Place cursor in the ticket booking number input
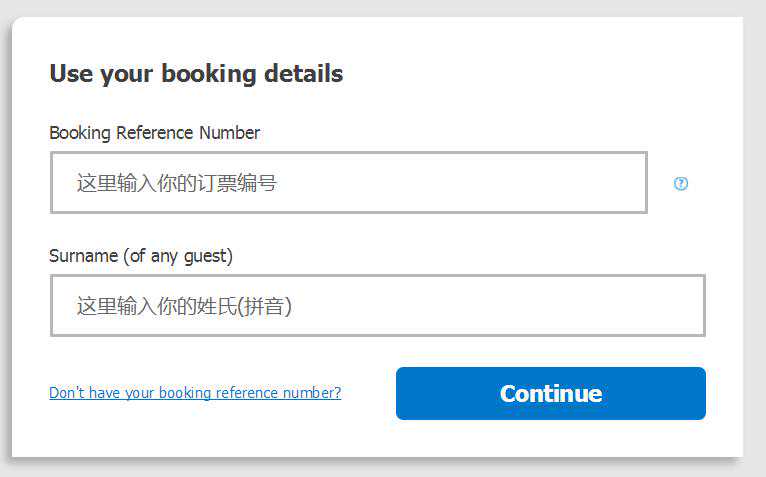Image resolution: width=766 pixels, height=477 pixels. (348, 183)
